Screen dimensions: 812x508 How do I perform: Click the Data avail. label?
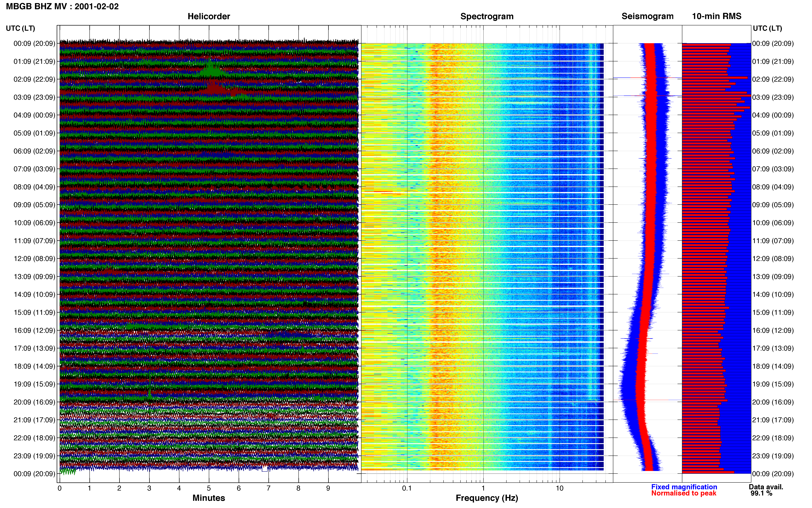(766, 487)
